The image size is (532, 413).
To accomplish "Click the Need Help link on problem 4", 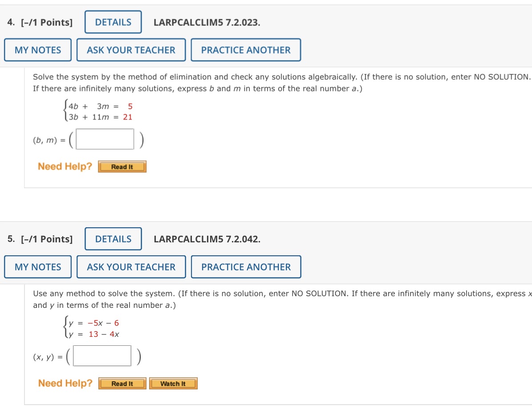I will point(65,166).
